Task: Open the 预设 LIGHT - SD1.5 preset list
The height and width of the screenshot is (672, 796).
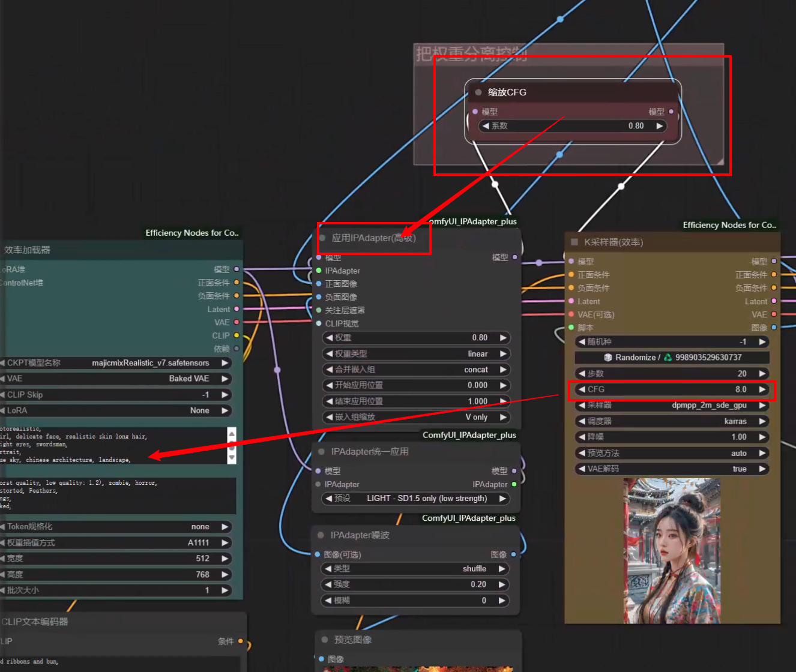Action: (x=416, y=499)
